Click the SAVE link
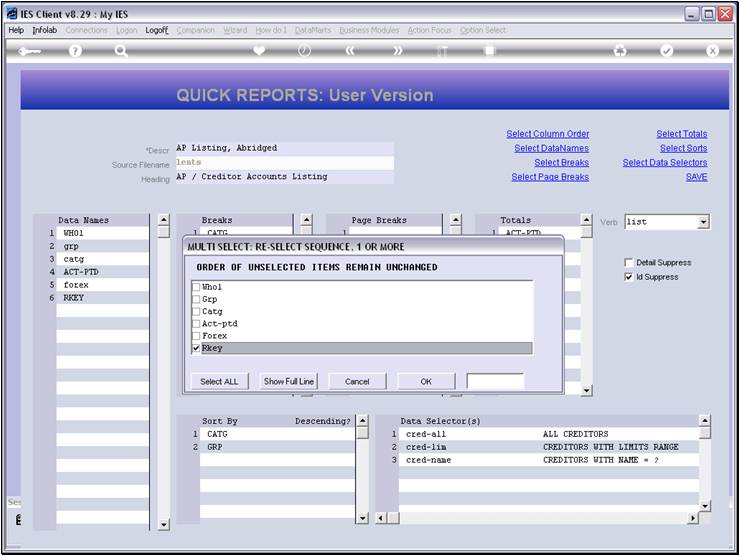Screen dimensions: 739x555 click(x=696, y=177)
